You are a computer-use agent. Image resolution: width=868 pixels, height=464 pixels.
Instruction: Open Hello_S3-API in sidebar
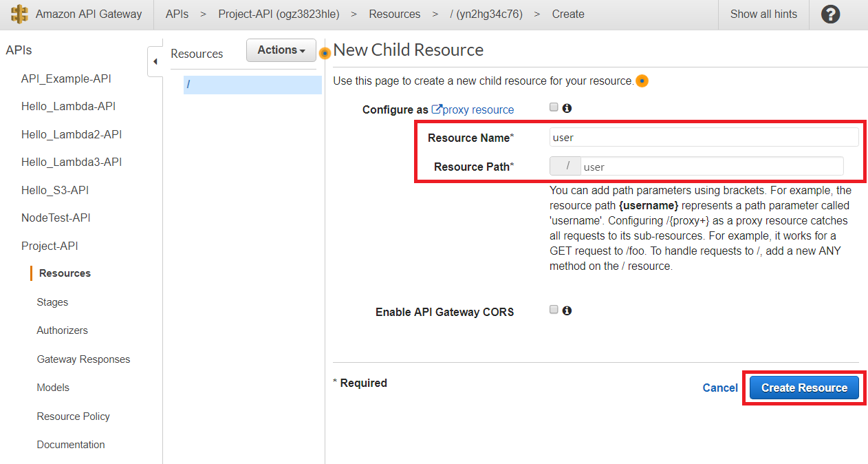click(x=55, y=190)
